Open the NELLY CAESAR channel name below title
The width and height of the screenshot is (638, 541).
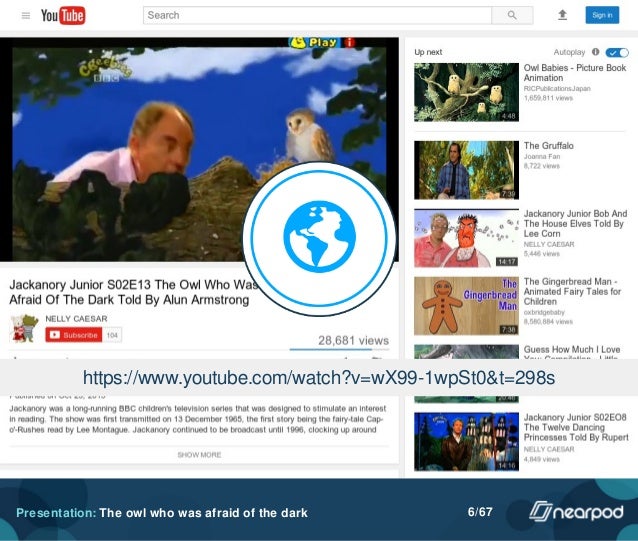76,318
